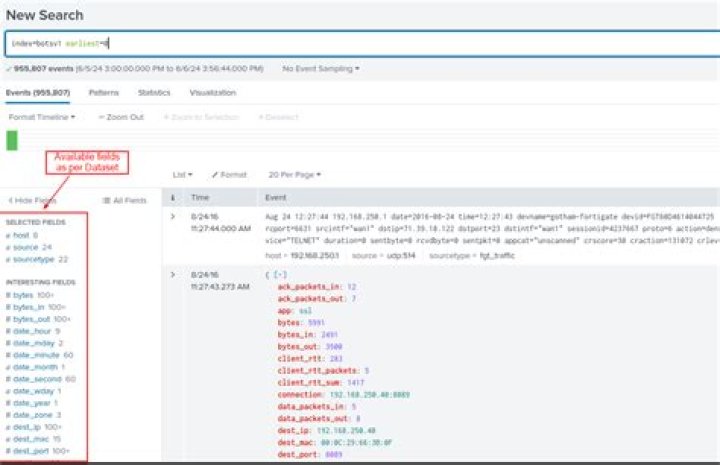720x465 pixels.
Task: Click the green timeline bar
Action: click(12, 140)
